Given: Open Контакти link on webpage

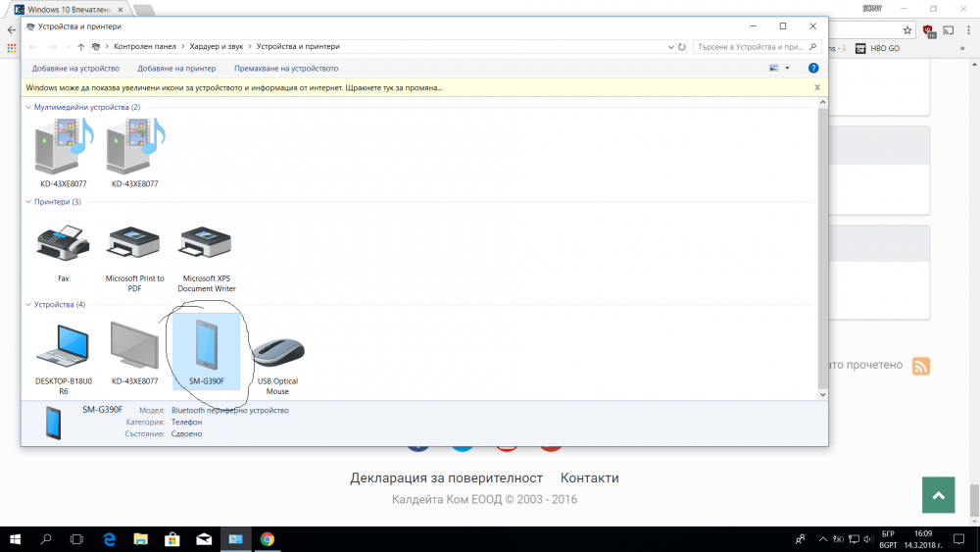Looking at the screenshot, I should [x=589, y=478].
